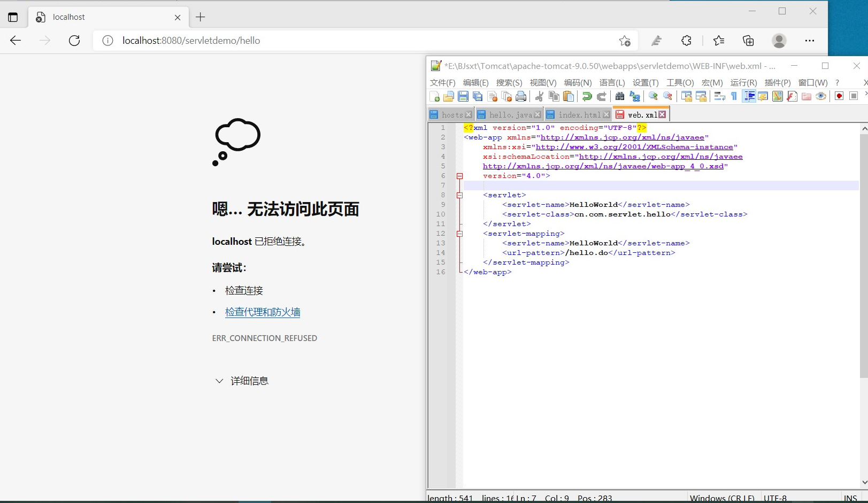
Task: Click the Paste clipboard icon
Action: point(569,96)
